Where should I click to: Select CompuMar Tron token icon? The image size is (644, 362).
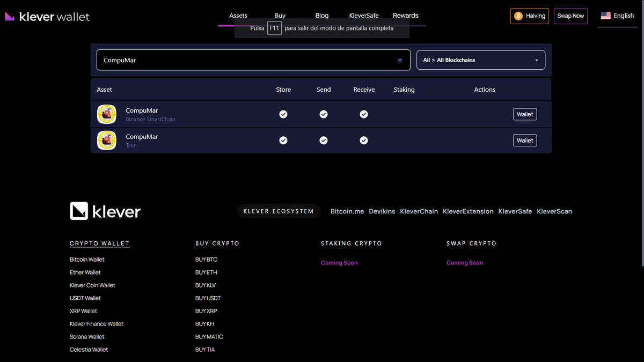click(x=107, y=141)
